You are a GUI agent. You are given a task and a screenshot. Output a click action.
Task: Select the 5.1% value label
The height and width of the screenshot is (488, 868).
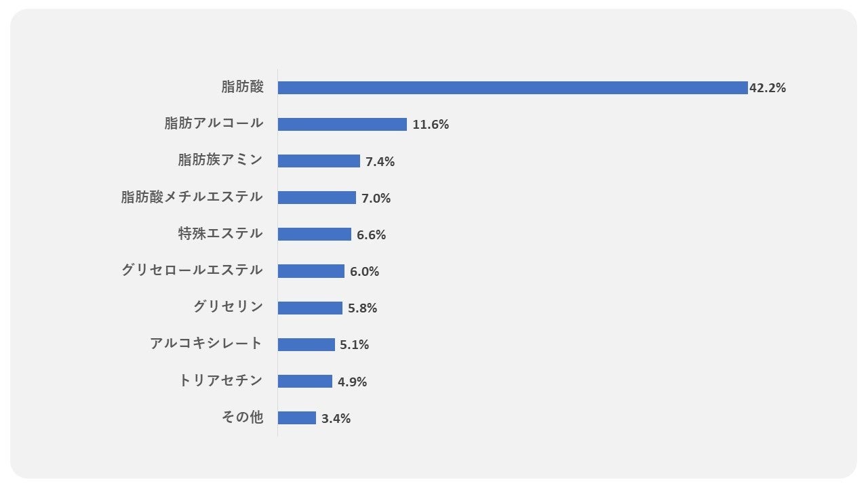click(355, 344)
